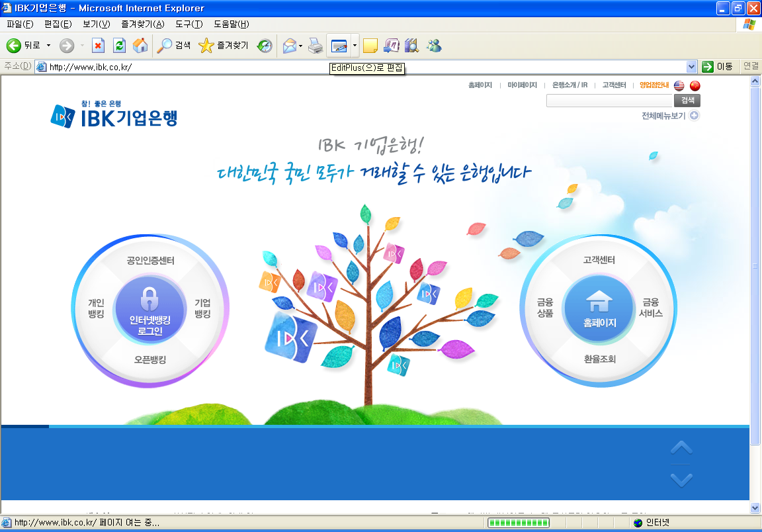The image size is (762, 532).
Task: Click the site 검색 button
Action: click(x=687, y=100)
